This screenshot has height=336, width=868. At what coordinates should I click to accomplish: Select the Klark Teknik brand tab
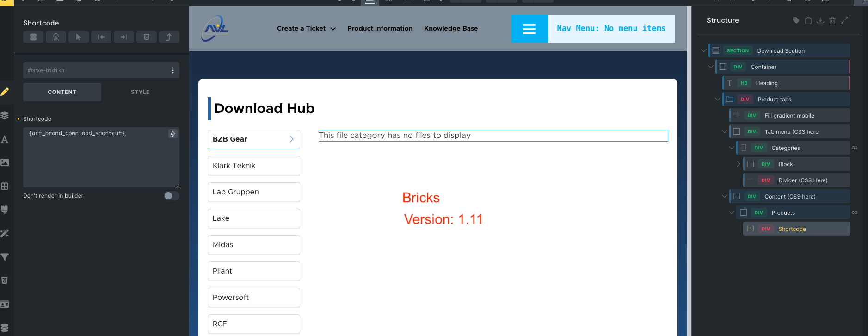click(x=254, y=166)
